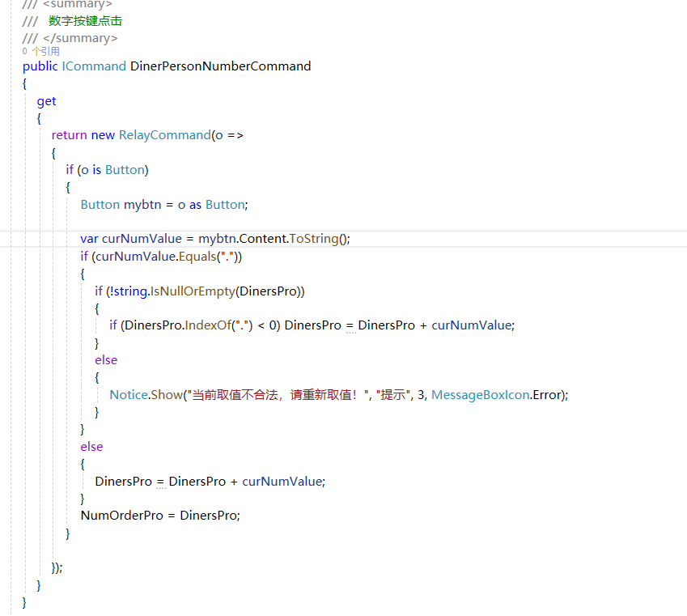Click string.IsNullOrEmpty(DinersPro) check
The image size is (687, 616).
[207, 291]
